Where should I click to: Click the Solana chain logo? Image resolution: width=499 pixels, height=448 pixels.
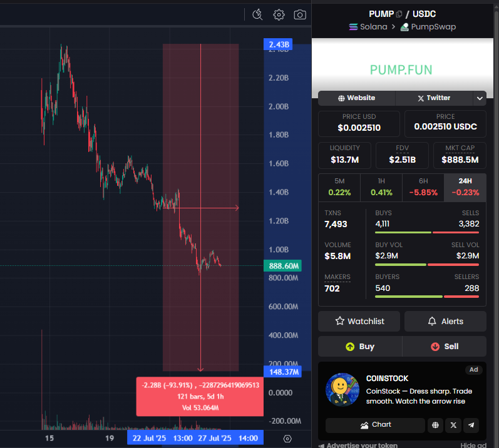tap(353, 27)
